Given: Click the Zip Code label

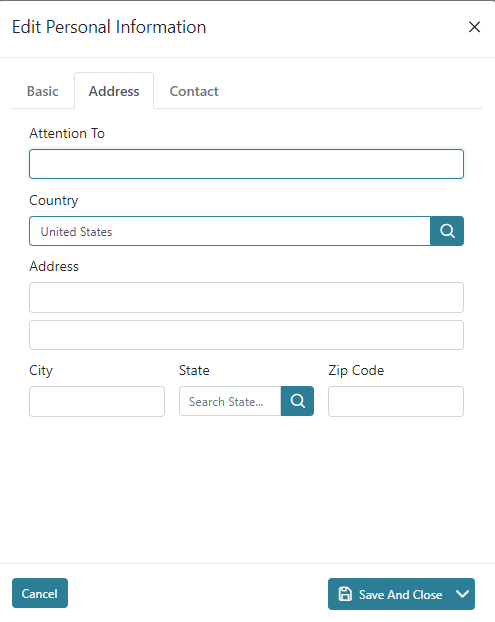Looking at the screenshot, I should [x=356, y=371].
